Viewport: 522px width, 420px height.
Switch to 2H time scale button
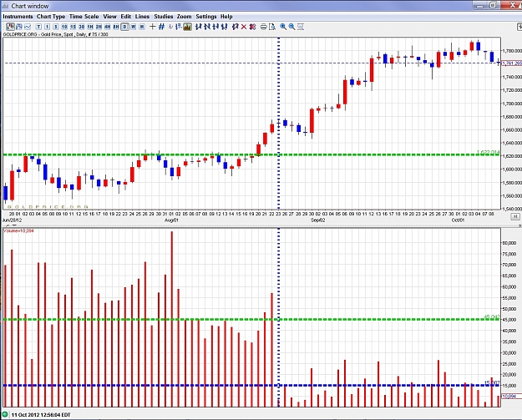pyautogui.click(x=99, y=27)
